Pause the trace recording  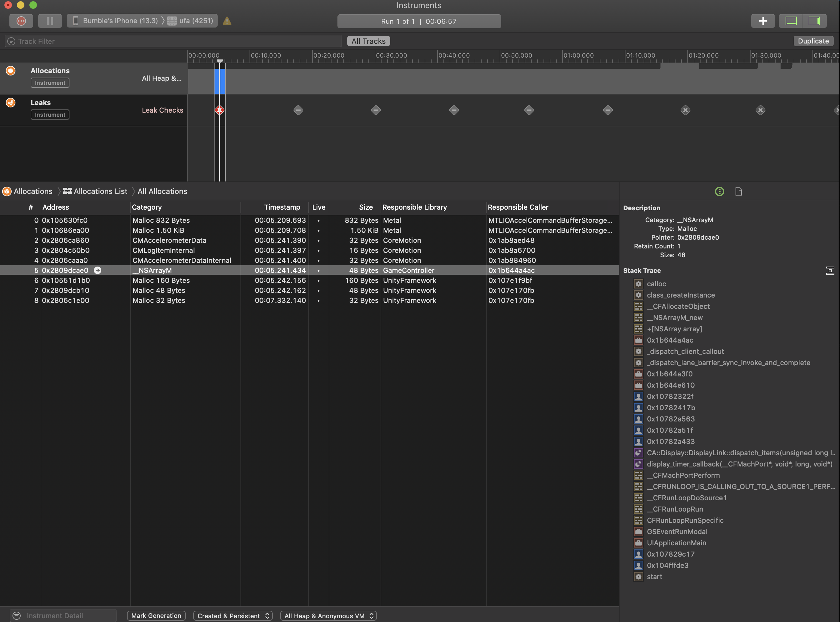tap(50, 21)
